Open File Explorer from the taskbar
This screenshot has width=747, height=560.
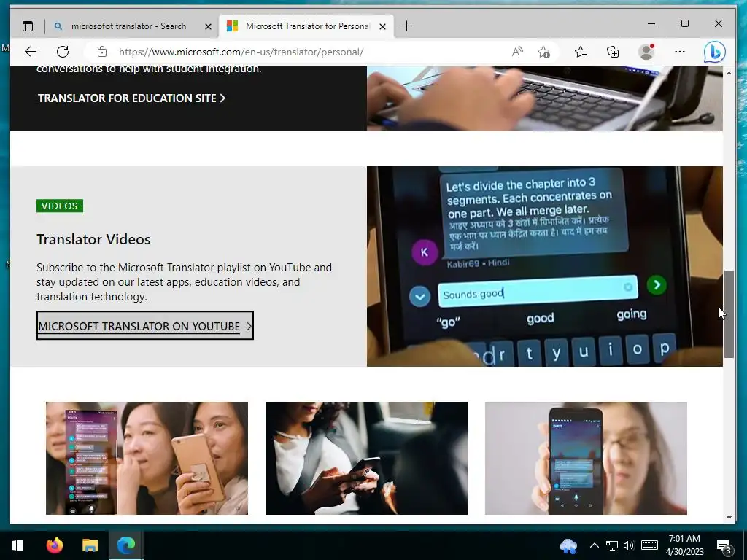90,545
